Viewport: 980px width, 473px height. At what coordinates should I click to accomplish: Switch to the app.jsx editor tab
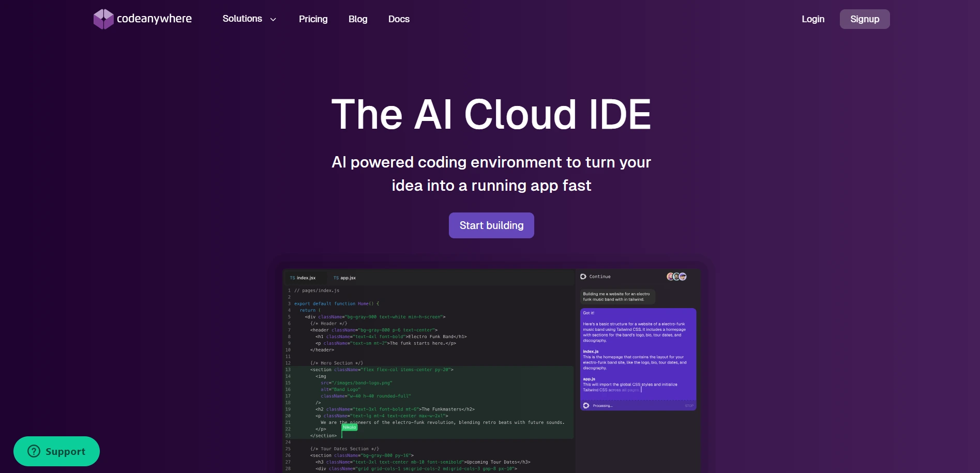coord(348,278)
